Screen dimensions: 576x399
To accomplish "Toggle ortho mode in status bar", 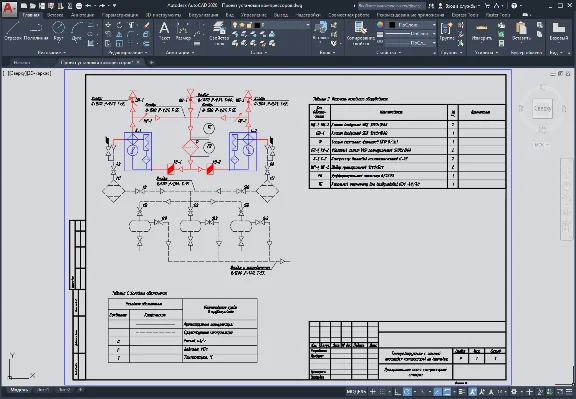I will tap(397, 392).
